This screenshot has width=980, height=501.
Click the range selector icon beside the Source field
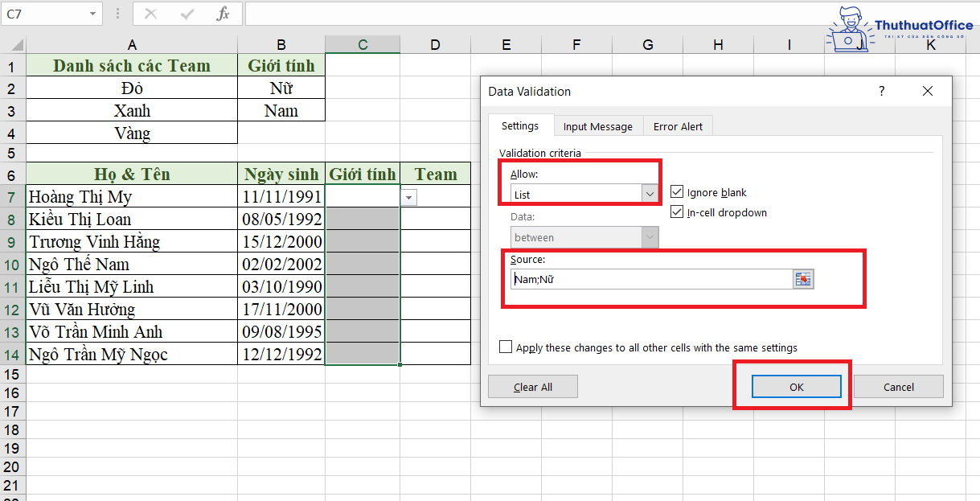[802, 278]
